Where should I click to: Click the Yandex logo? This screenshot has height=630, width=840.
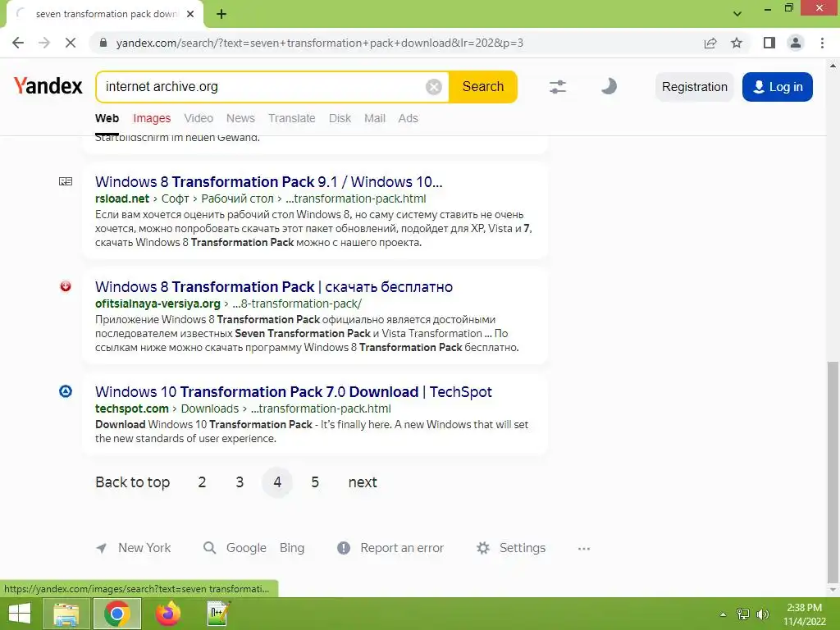48,85
